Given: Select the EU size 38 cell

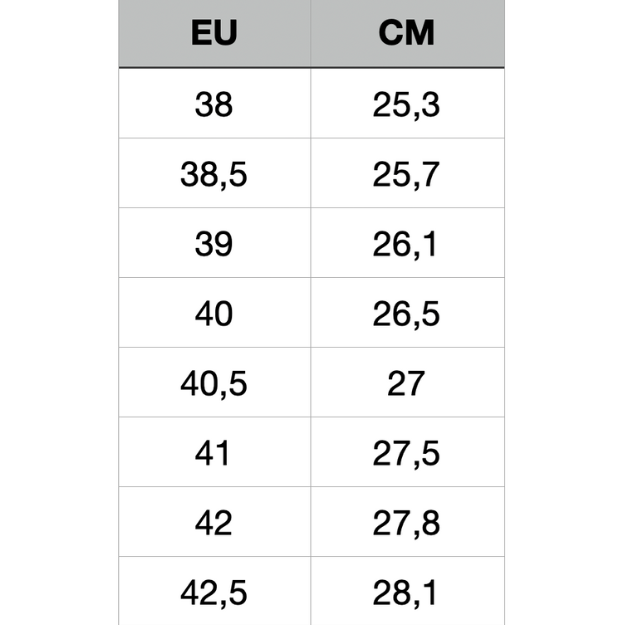Looking at the screenshot, I should (214, 103).
